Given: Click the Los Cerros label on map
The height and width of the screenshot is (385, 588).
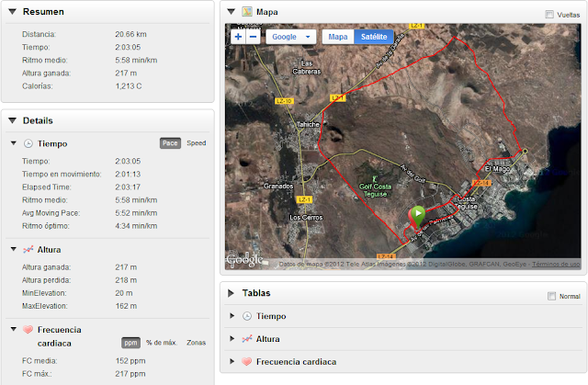Looking at the screenshot, I should point(306,218).
